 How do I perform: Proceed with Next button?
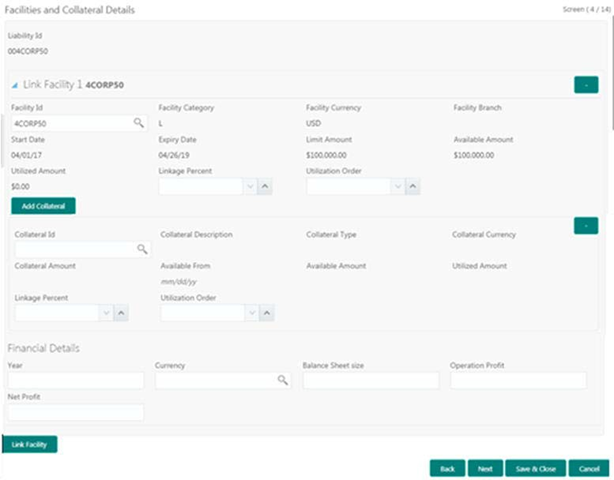pyautogui.click(x=485, y=469)
